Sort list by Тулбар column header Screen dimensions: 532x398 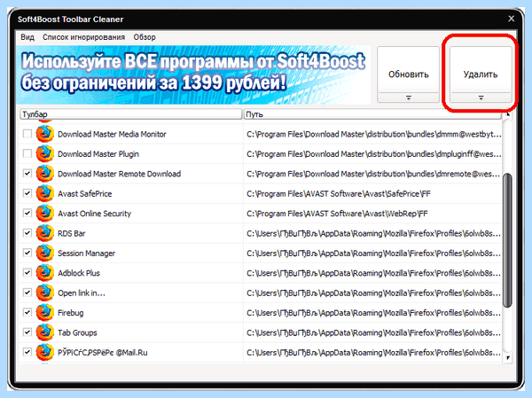click(x=131, y=114)
